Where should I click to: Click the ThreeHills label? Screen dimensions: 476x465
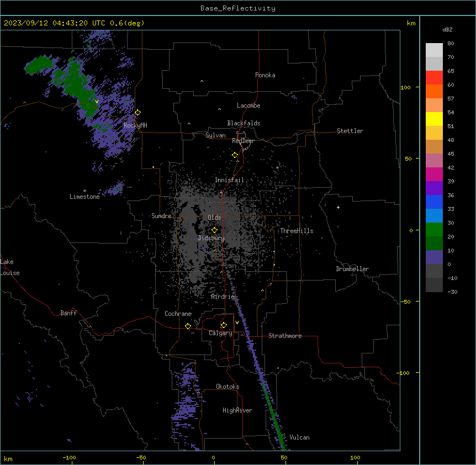pos(297,231)
